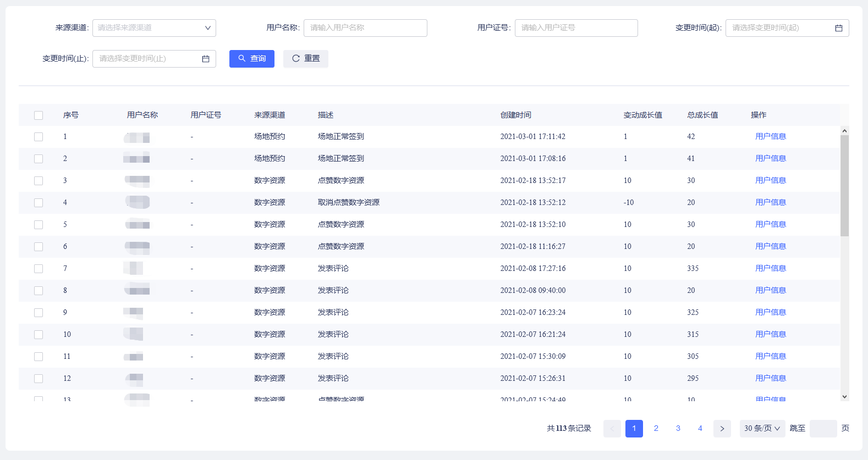The image size is (868, 460).
Task: Click the 变动成长值 column header
Action: point(643,115)
